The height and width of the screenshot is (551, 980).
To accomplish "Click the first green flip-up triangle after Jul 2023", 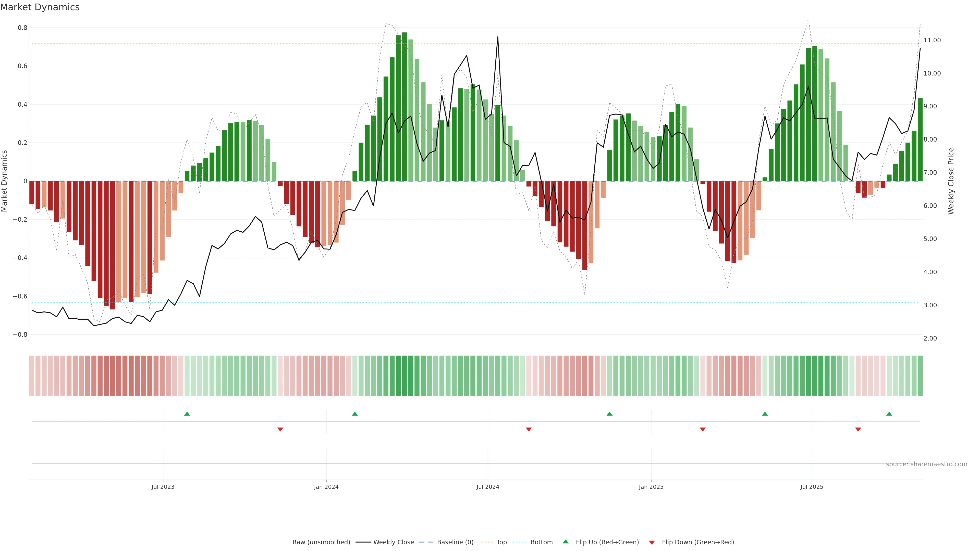I will [x=187, y=414].
